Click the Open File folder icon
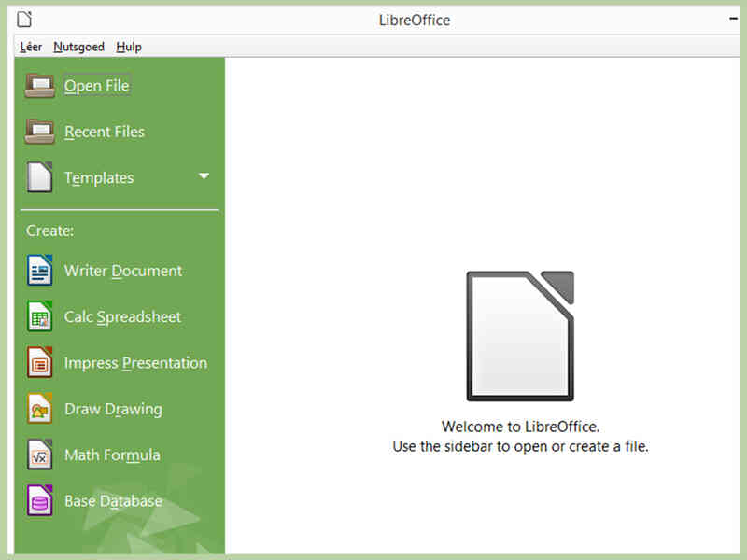 pyautogui.click(x=39, y=86)
